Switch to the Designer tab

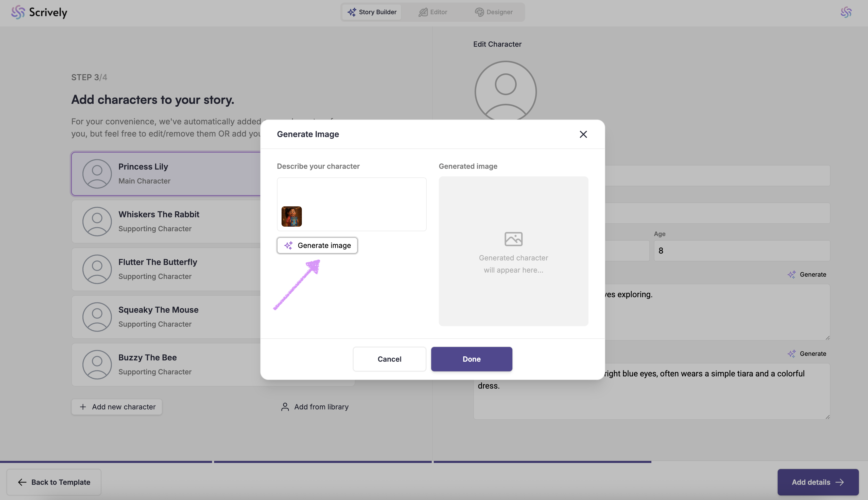click(x=494, y=12)
